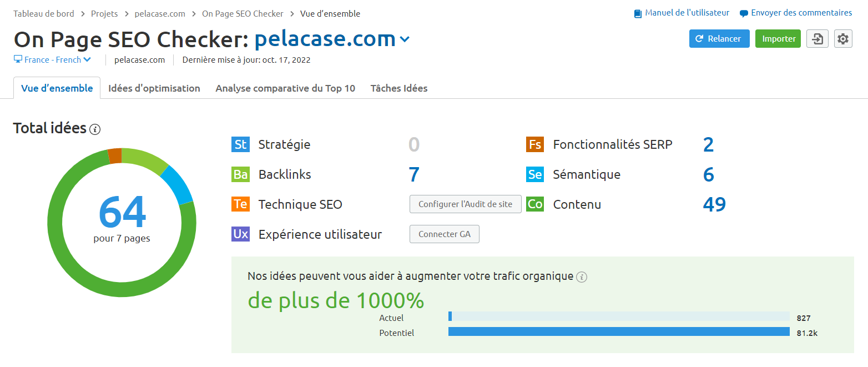868x367 pixels.
Task: Open Manuel de l'utilisateur link
Action: [687, 12]
